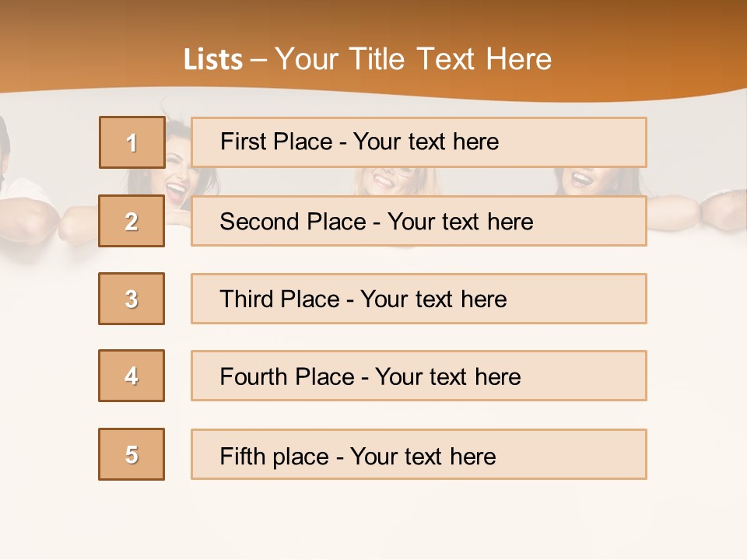Select the hand at the right edge
This screenshot has width=747, height=560.
click(x=722, y=210)
